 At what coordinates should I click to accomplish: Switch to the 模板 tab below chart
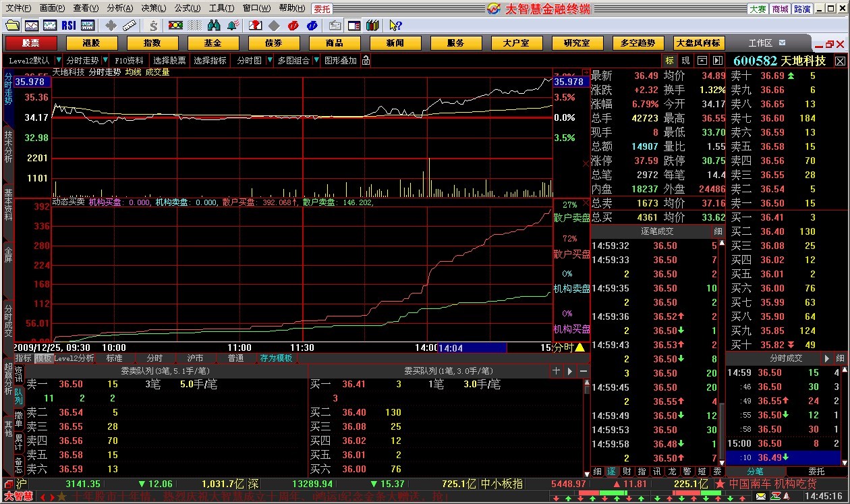(43, 358)
